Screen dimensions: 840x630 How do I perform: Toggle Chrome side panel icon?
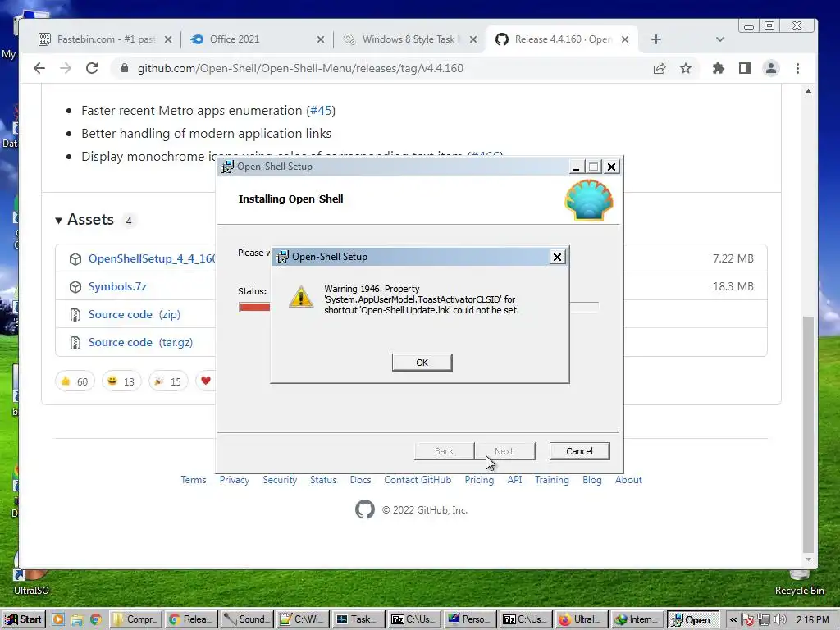coord(745,68)
